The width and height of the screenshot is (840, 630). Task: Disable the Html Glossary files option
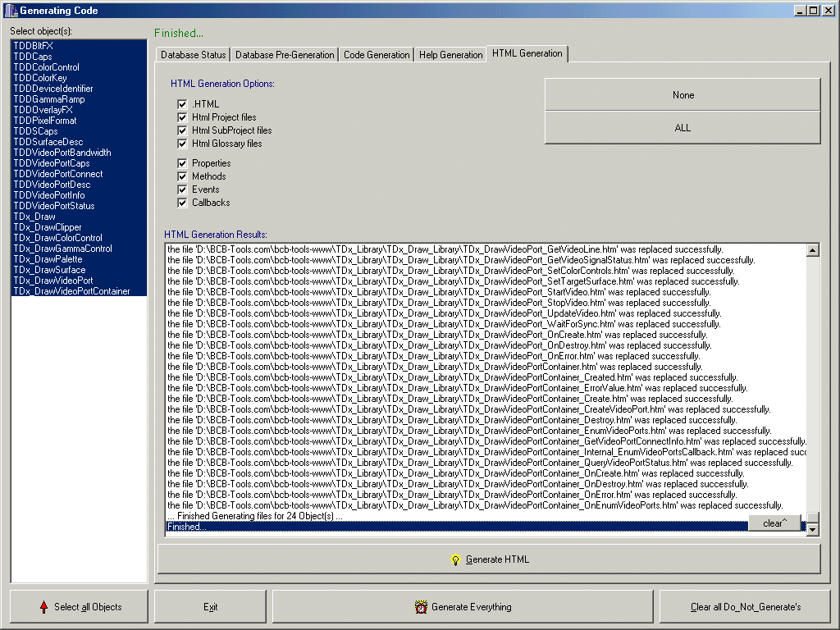pyautogui.click(x=183, y=144)
